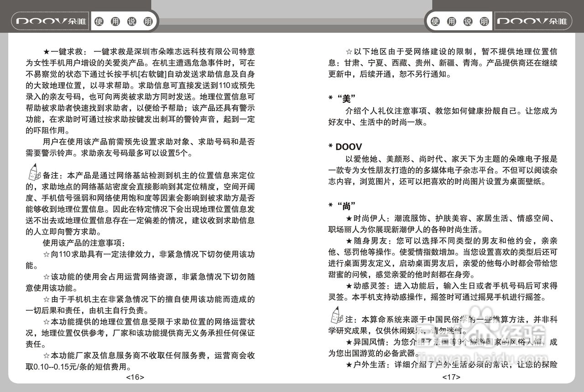Click the line starting 用户在使用该产品前需预先设置求助对象

[149, 141]
